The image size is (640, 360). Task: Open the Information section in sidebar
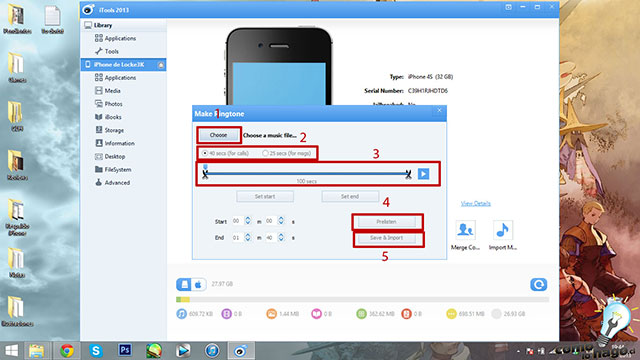pyautogui.click(x=115, y=143)
